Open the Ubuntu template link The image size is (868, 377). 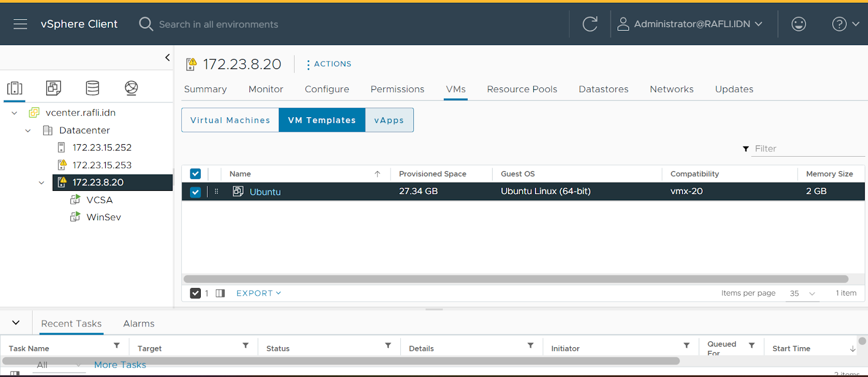tap(265, 191)
